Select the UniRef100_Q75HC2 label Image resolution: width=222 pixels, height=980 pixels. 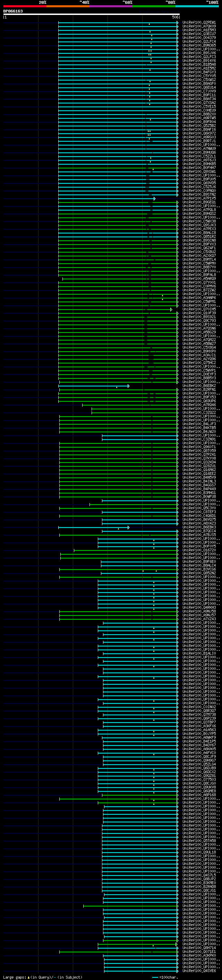pos(199,363)
